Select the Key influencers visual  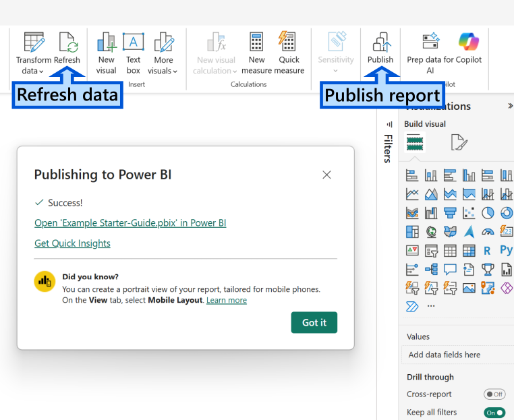412,270
